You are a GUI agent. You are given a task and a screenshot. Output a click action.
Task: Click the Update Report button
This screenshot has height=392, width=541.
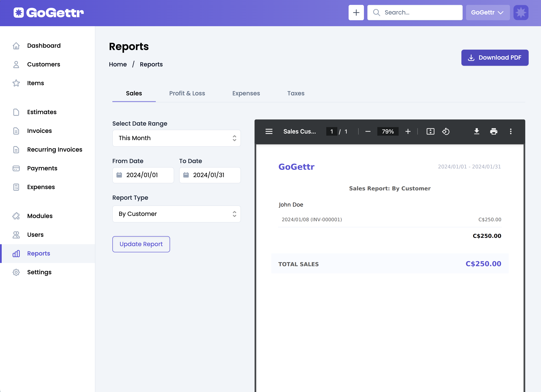(141, 244)
